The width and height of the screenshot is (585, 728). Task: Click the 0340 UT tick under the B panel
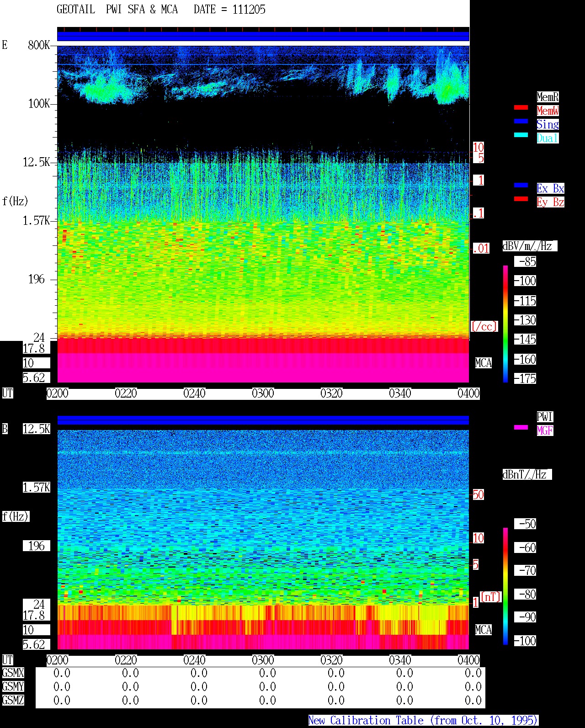400,660
